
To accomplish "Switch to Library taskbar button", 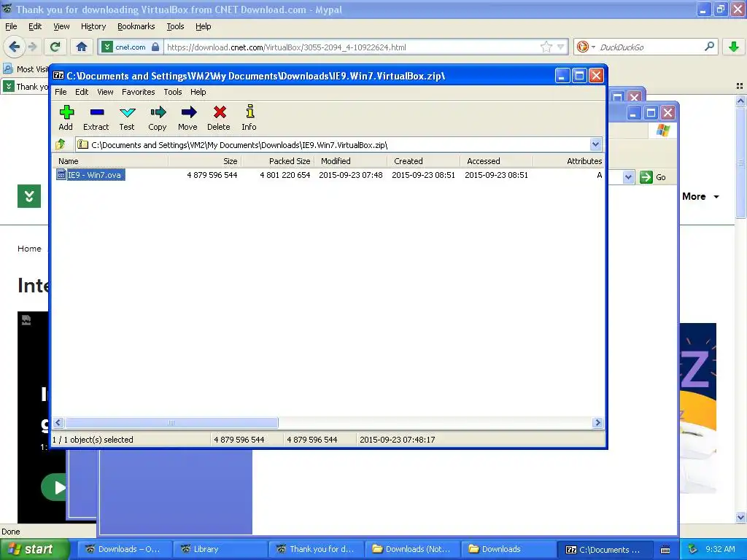I will (219, 549).
